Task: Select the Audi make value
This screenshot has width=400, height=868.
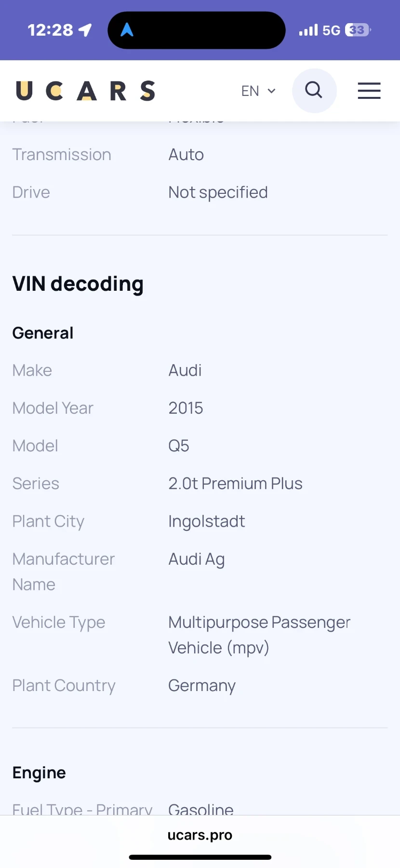Action: [185, 370]
